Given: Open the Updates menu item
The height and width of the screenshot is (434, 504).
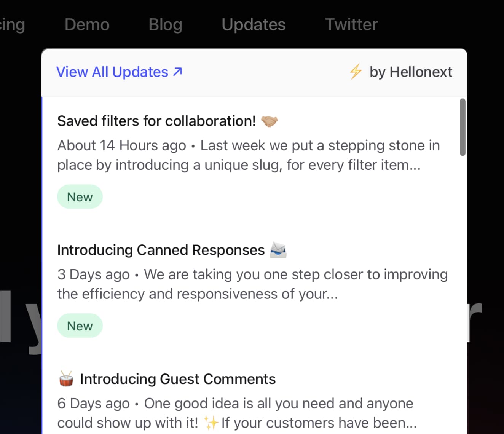Looking at the screenshot, I should tap(253, 24).
